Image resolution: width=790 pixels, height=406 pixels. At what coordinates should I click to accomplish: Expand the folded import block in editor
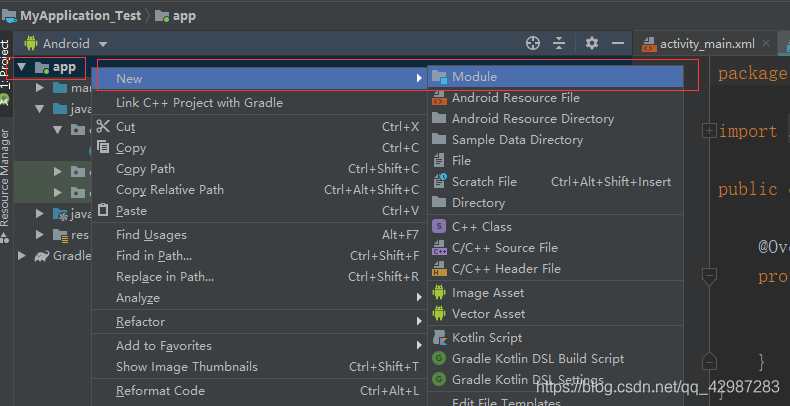pos(709,131)
